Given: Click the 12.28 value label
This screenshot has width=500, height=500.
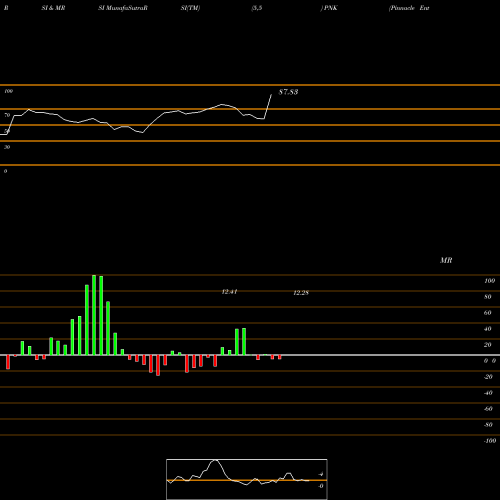Looking at the screenshot, I should coord(301,293).
